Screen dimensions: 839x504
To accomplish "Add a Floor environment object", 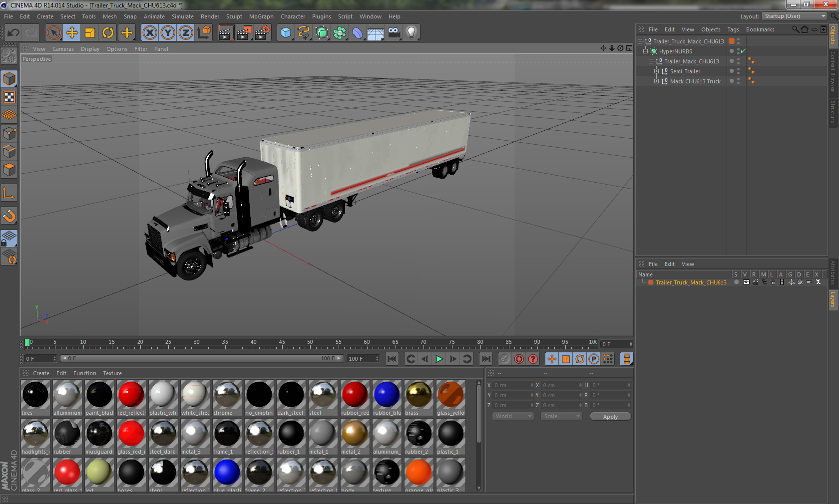I will (376, 33).
